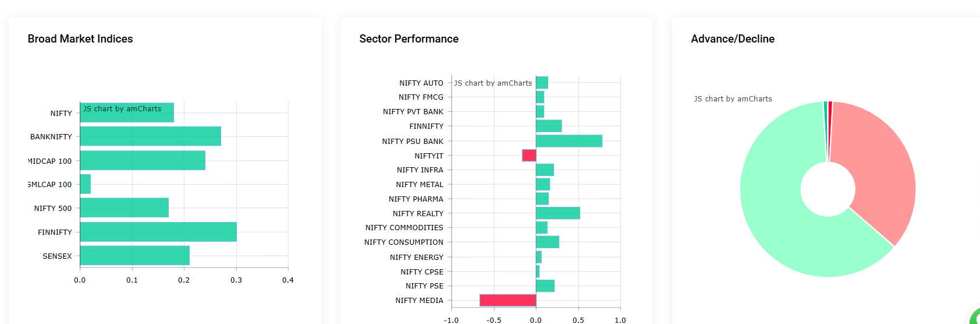Click the red NIFTY MEDIA bar

tap(507, 300)
